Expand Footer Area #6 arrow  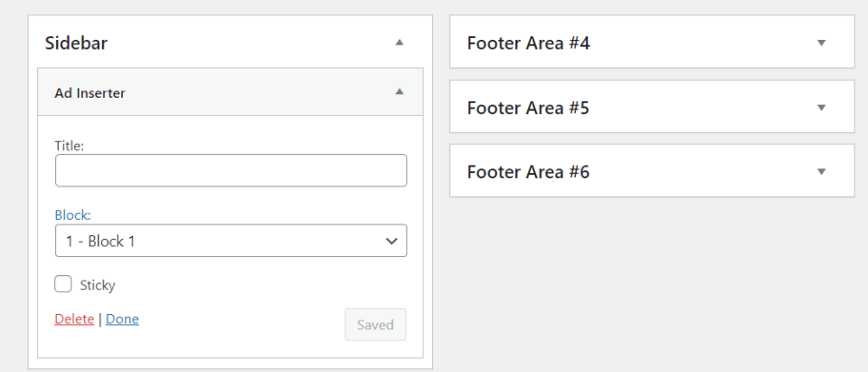click(x=821, y=171)
